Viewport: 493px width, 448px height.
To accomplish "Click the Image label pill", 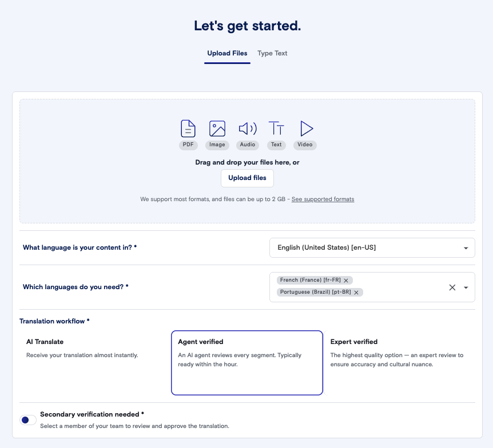I will (x=217, y=145).
